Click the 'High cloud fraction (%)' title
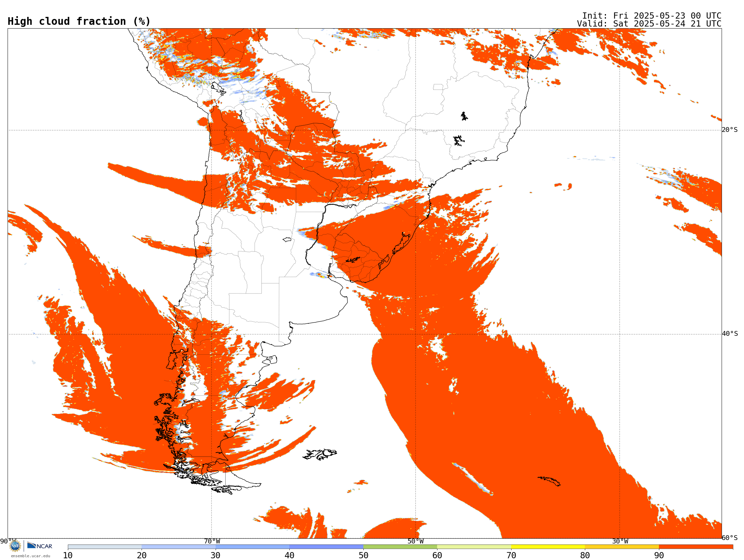The image size is (744, 560). tap(79, 21)
